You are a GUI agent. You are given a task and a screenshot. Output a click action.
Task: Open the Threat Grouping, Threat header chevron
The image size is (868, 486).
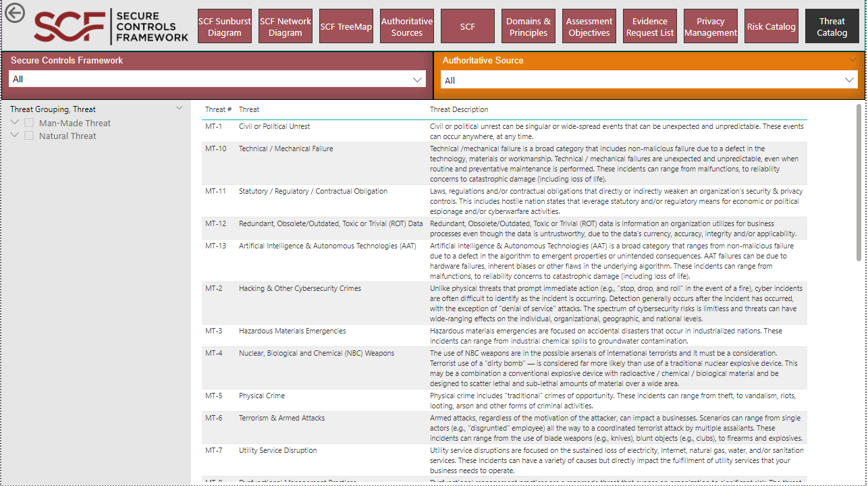179,107
